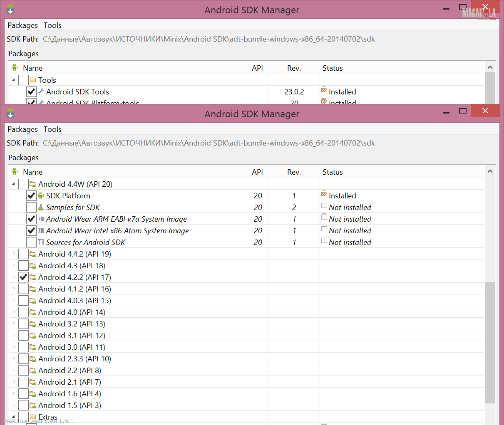Click the Android Wear ARM system image icon
This screenshot has height=425, width=504.
click(41, 219)
